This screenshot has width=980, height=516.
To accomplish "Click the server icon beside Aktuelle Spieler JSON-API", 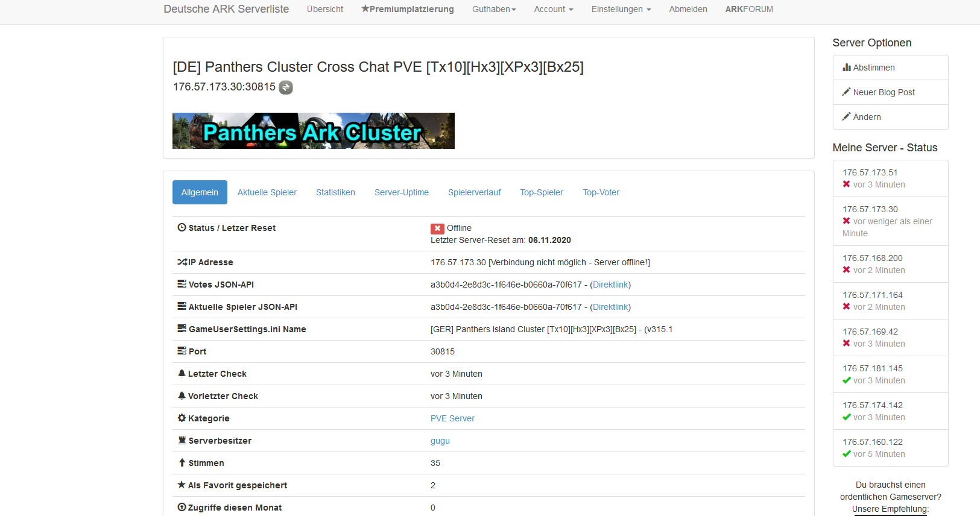I will (182, 306).
